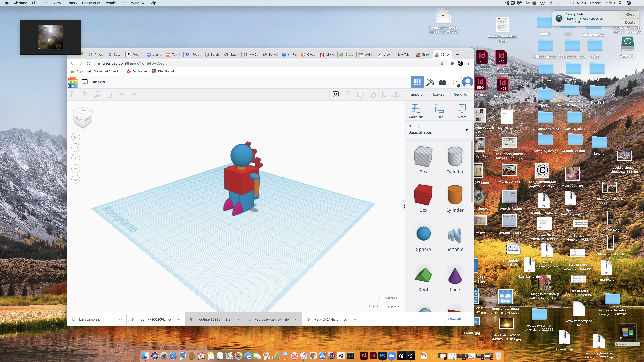Open the user profile avatar
The height and width of the screenshot is (362, 644).
tap(467, 82)
